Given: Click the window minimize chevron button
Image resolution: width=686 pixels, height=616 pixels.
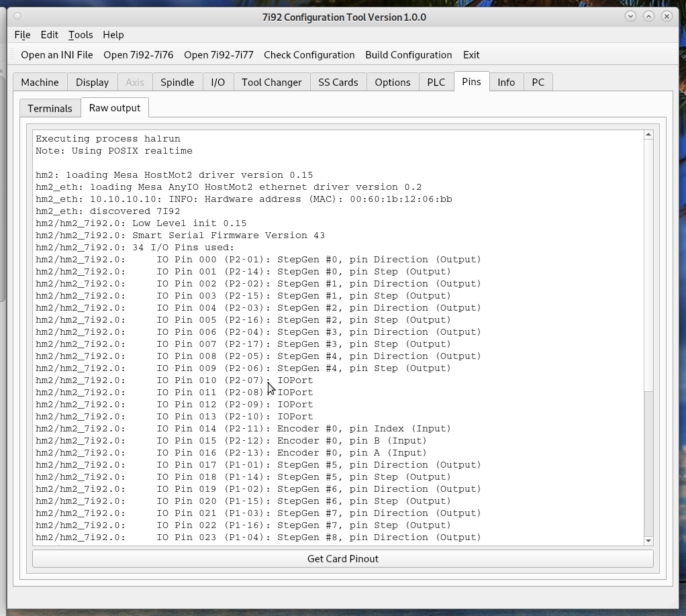Looking at the screenshot, I should tap(630, 16).
